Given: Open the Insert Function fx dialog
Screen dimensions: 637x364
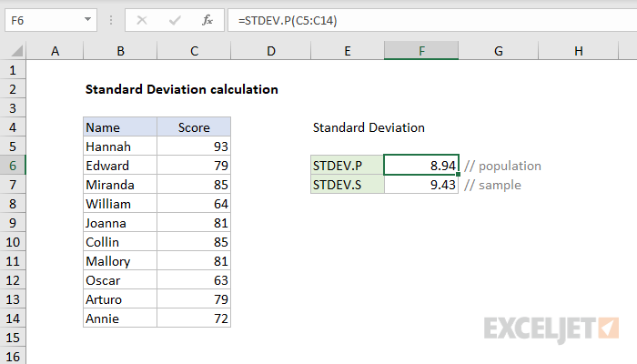Looking at the screenshot, I should (207, 18).
